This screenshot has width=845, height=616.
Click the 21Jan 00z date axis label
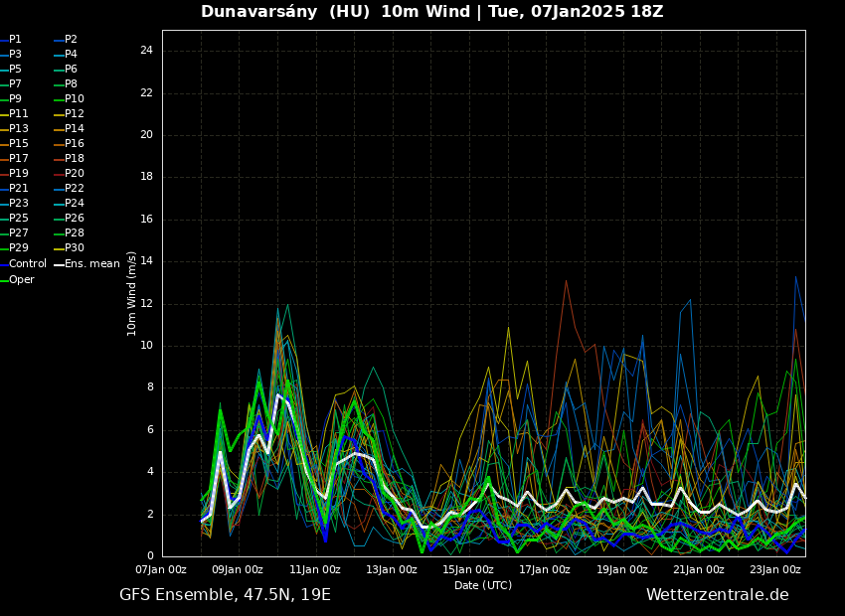pyautogui.click(x=698, y=570)
